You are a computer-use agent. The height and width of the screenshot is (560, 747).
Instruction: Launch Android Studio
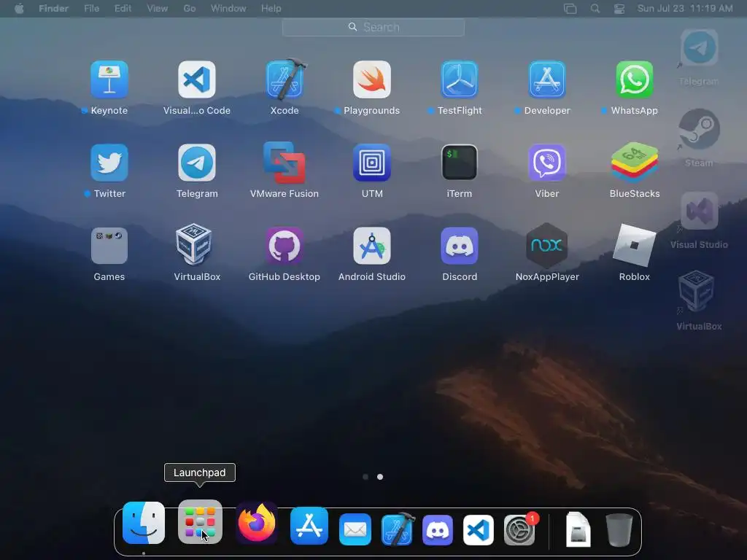pyautogui.click(x=372, y=246)
